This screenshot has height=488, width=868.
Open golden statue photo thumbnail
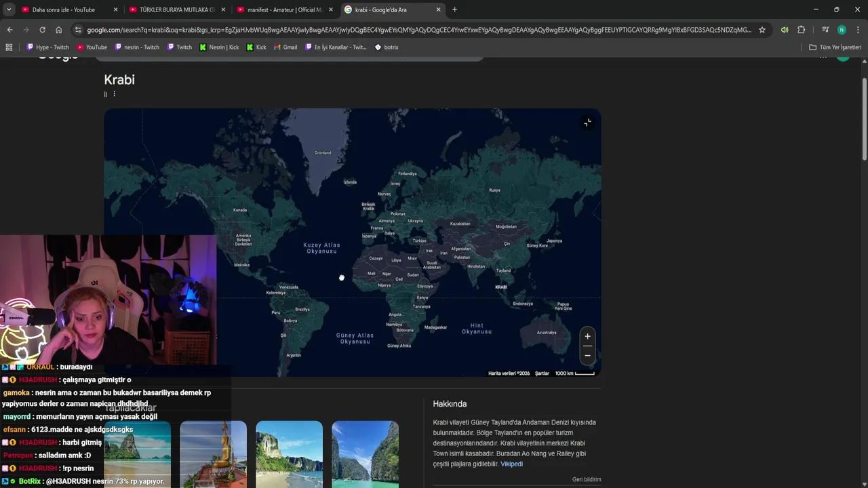point(213,454)
